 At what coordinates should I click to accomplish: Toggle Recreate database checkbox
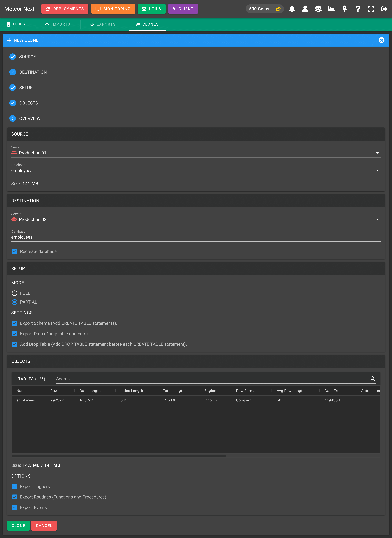(x=14, y=251)
